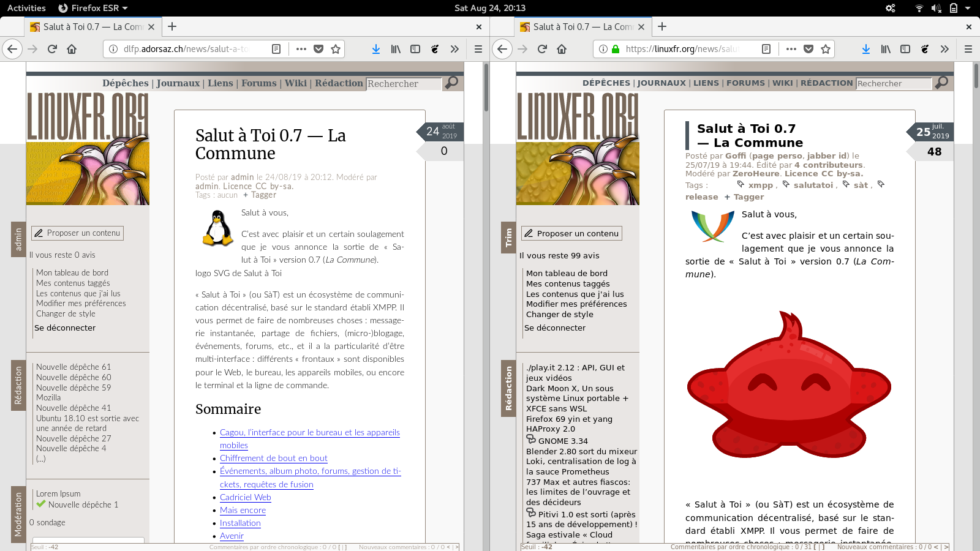This screenshot has height=551, width=980.
Task: Click Rechercher search field on left page
Action: click(404, 83)
